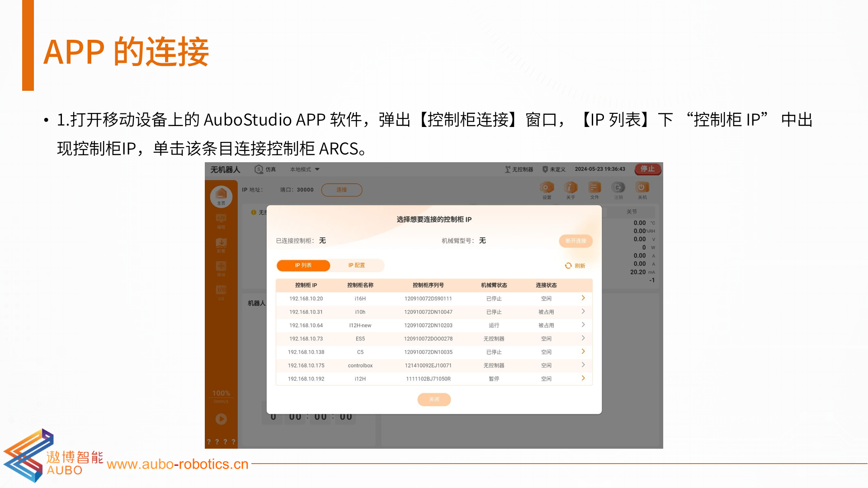868x488 pixels.
Task: Switch to the IP 配置 tab
Action: coord(356,265)
